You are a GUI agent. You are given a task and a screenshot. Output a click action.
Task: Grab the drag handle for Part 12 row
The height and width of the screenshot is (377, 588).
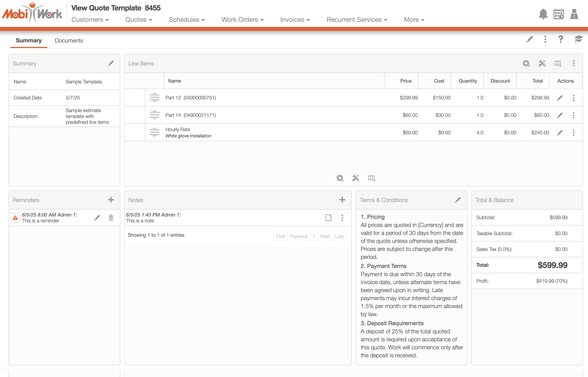[x=155, y=98]
